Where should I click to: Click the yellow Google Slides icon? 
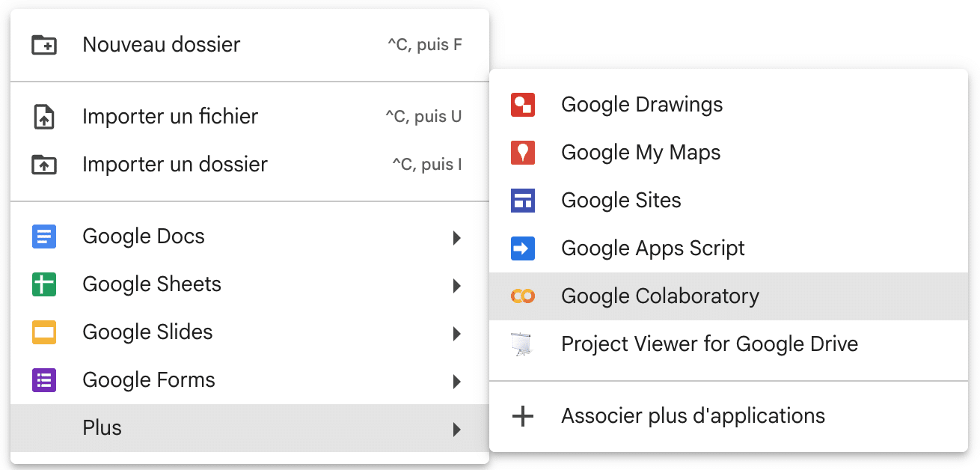coord(44,332)
